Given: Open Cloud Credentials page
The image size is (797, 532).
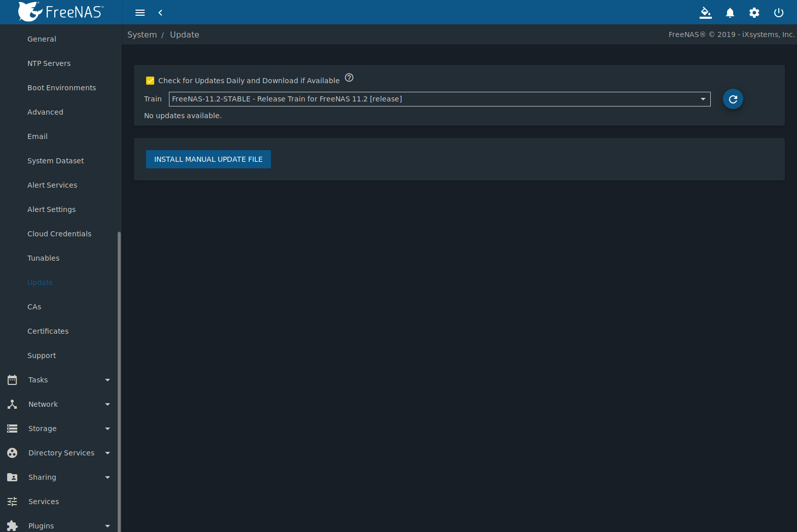Looking at the screenshot, I should coord(59,234).
